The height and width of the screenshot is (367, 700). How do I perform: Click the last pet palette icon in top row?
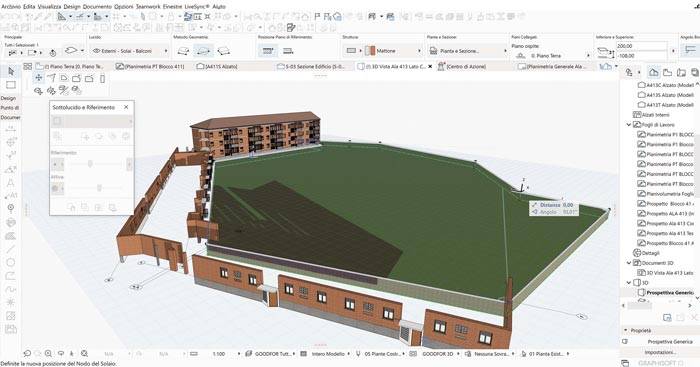pos(102,79)
